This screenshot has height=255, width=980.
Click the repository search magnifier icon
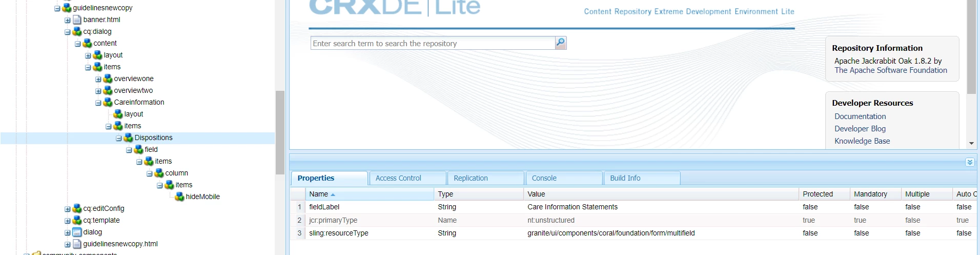[x=561, y=43]
